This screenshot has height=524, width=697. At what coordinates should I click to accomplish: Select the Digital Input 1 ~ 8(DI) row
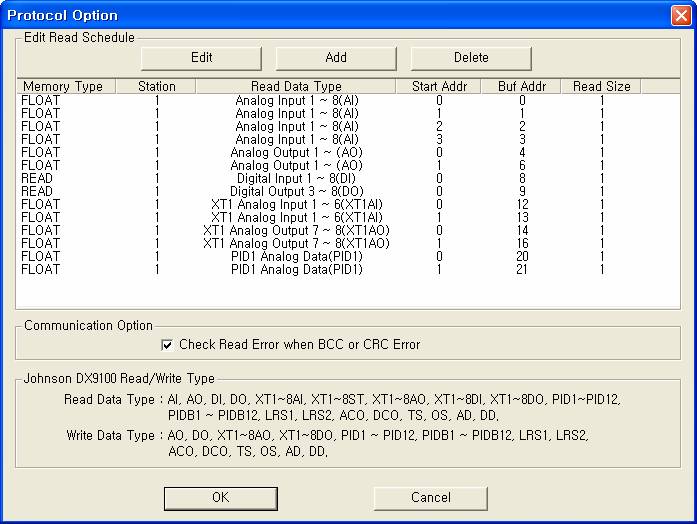point(295,178)
